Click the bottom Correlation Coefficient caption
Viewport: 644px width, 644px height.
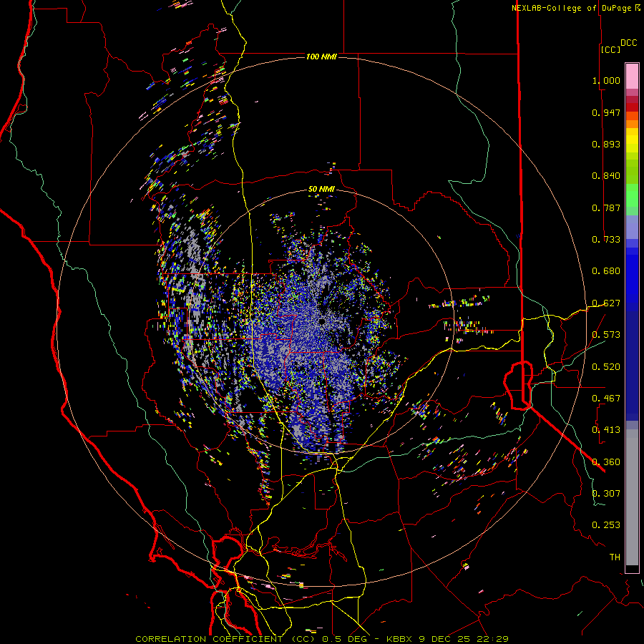click(x=322, y=639)
